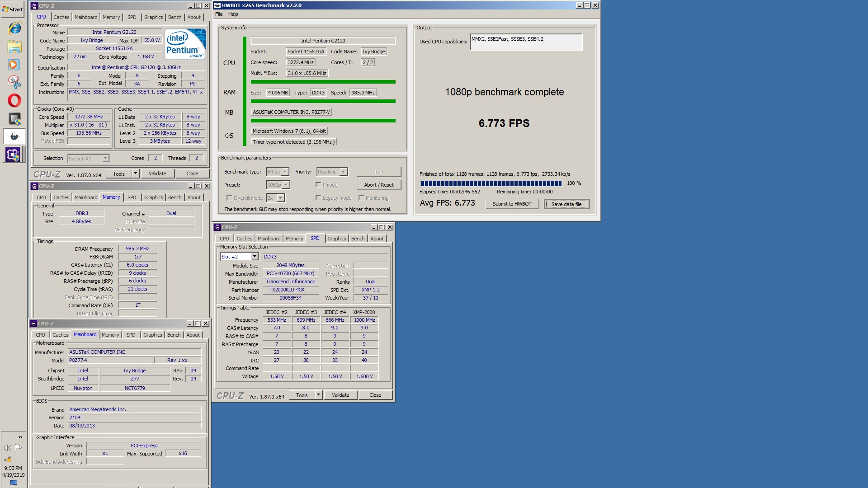868x488 pixels.
Task: Switch to the purple CPU-Z taskbar button
Action: (x=13, y=155)
